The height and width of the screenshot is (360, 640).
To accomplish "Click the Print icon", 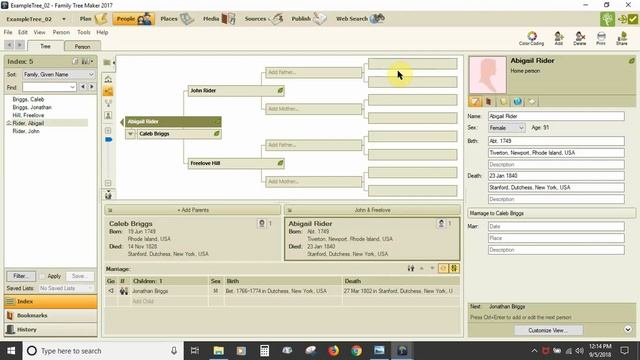I will point(601,38).
